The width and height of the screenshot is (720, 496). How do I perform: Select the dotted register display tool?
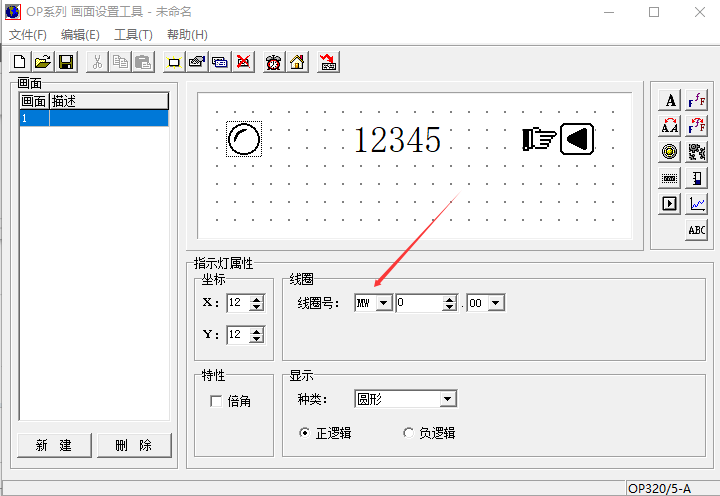(670, 178)
